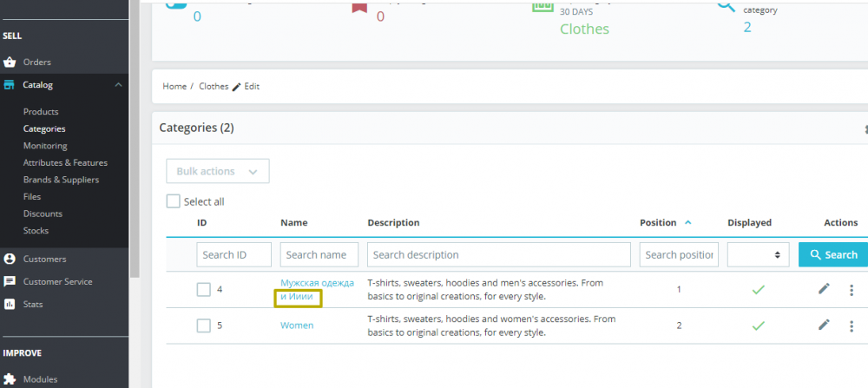Image resolution: width=868 pixels, height=388 pixels.
Task: Click the Stats bar chart icon
Action: [x=9, y=304]
